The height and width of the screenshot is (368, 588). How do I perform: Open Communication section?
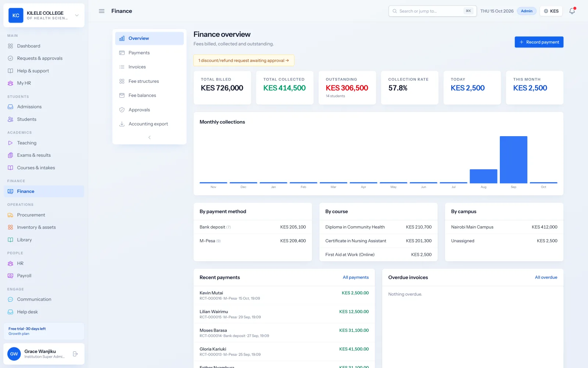pos(44,299)
